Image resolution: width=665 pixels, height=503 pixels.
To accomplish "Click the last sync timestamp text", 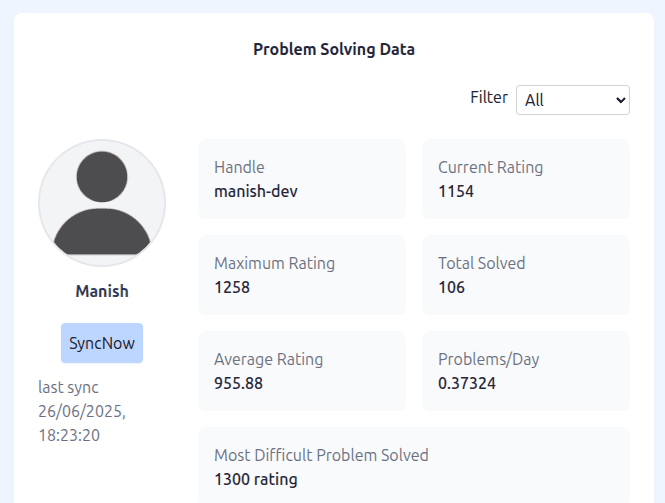I will click(82, 411).
